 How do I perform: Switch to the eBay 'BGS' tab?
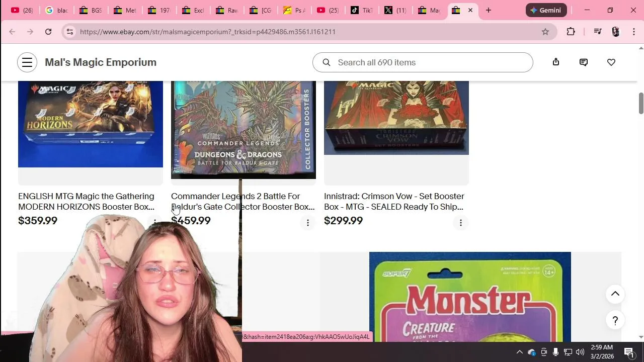pyautogui.click(x=90, y=10)
